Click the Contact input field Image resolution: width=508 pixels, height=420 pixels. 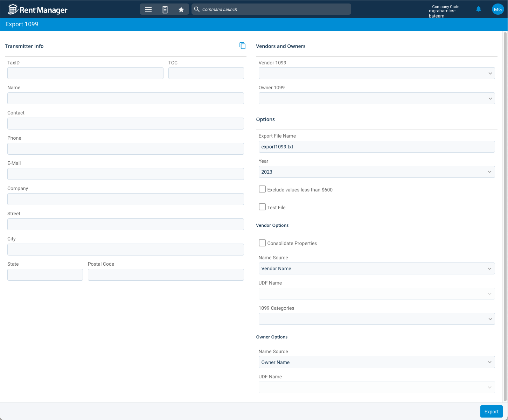point(126,124)
